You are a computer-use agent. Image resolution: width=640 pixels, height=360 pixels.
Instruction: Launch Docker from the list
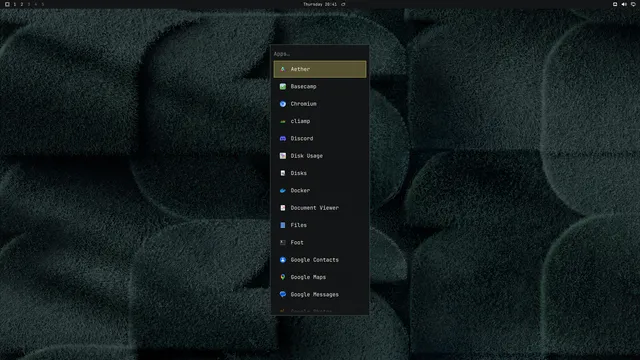point(320,191)
